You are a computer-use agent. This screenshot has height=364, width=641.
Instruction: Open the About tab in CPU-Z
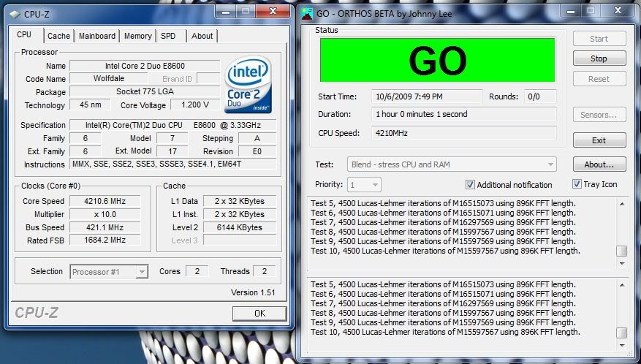[202, 36]
